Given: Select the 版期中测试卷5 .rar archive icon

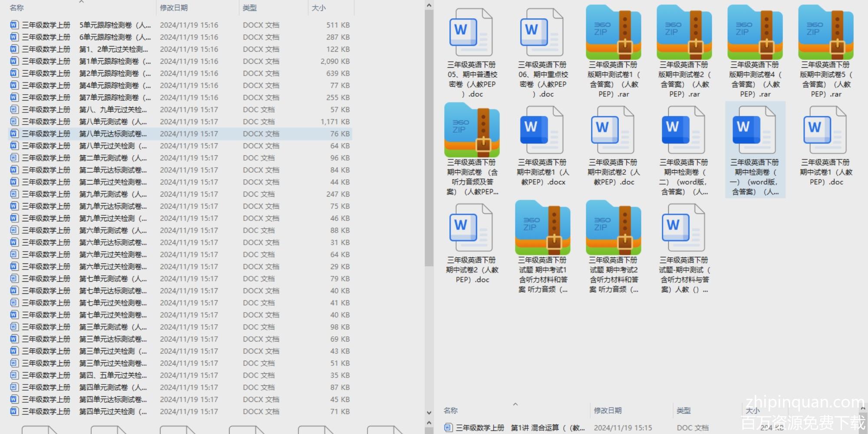Looking at the screenshot, I should (x=825, y=33).
